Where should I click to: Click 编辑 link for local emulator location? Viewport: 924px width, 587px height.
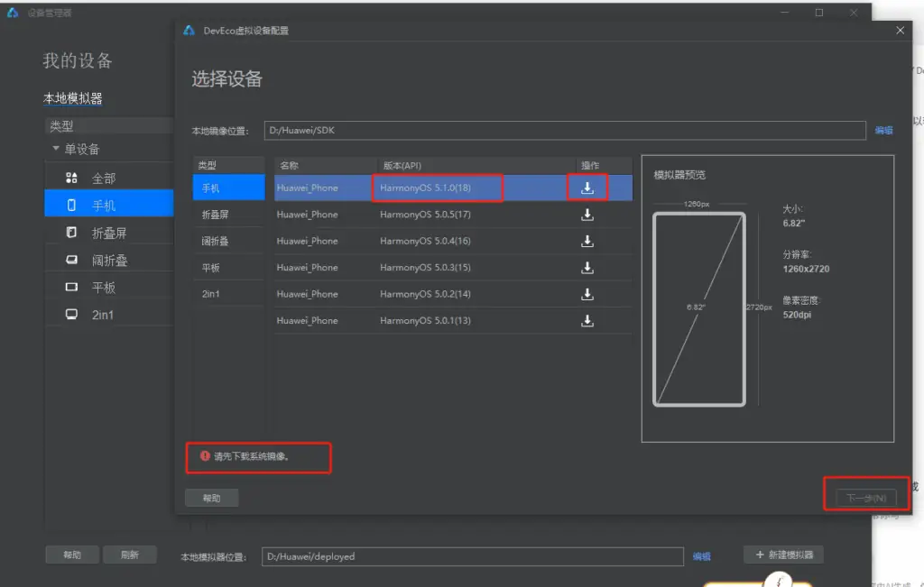point(701,556)
